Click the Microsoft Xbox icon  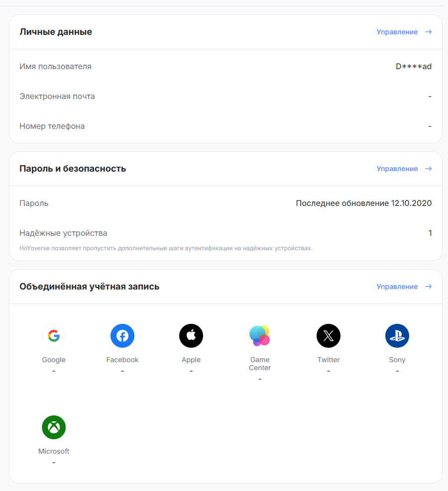pos(54,427)
